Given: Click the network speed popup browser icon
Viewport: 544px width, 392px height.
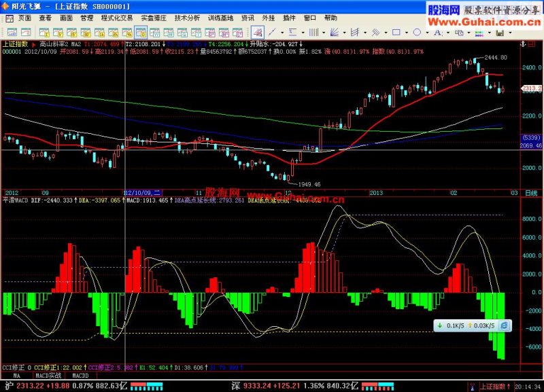Looking at the screenshot, I should [504, 325].
